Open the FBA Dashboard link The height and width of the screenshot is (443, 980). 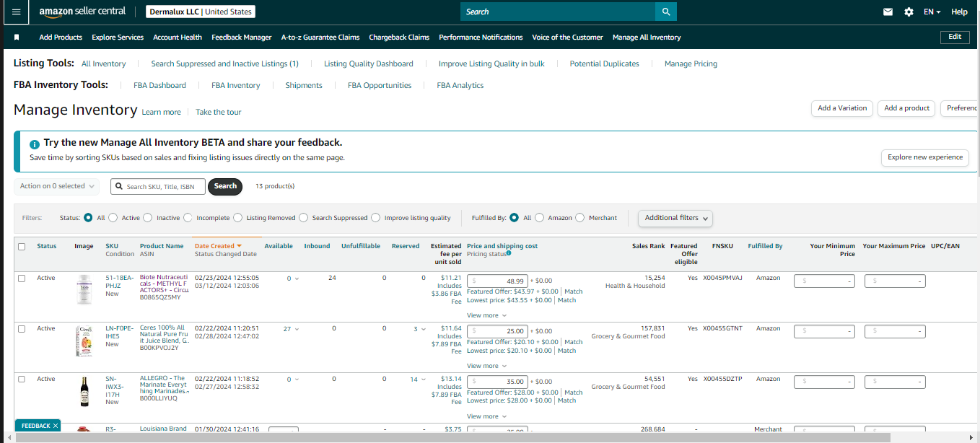click(159, 86)
